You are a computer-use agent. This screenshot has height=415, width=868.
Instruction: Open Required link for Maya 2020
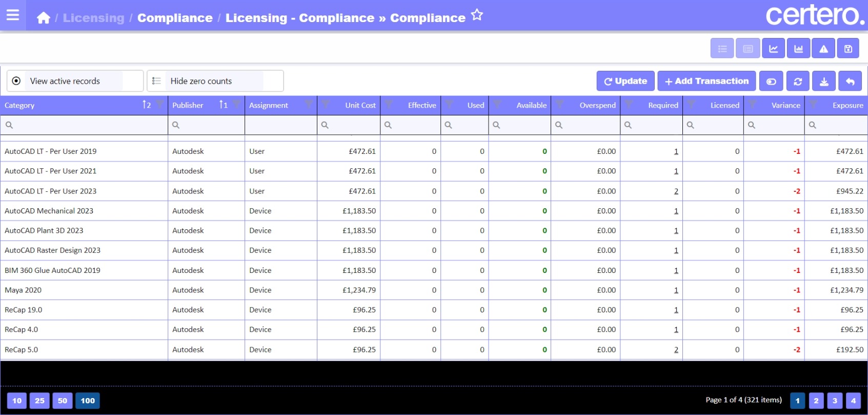point(676,290)
